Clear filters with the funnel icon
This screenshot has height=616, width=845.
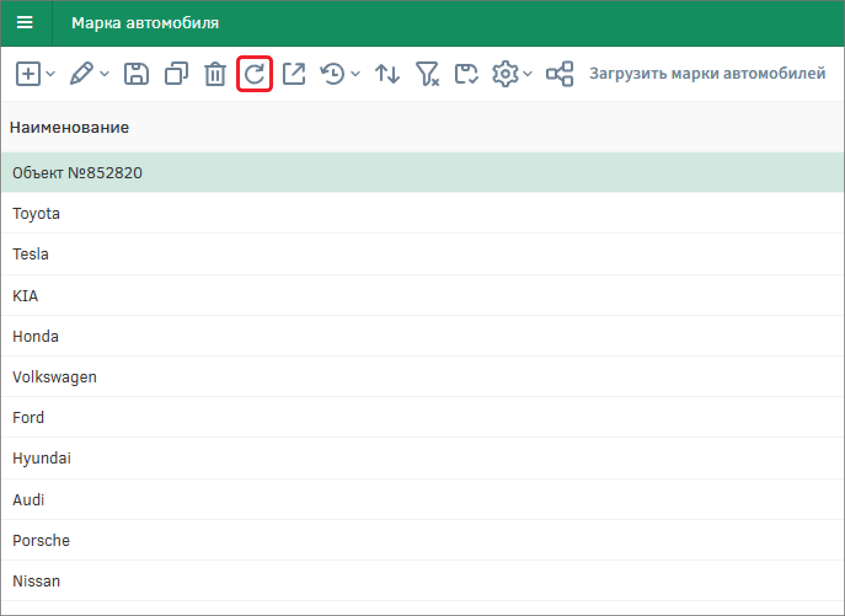click(x=427, y=74)
